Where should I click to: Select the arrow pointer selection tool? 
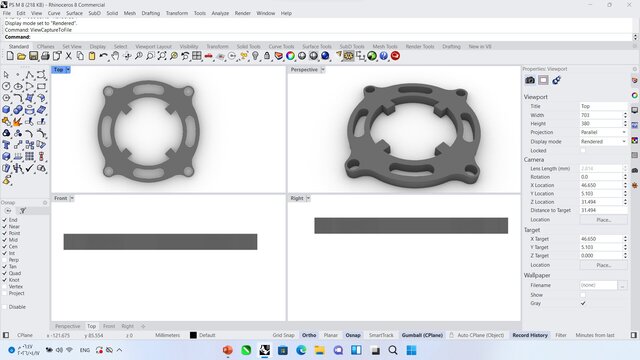pos(6,75)
